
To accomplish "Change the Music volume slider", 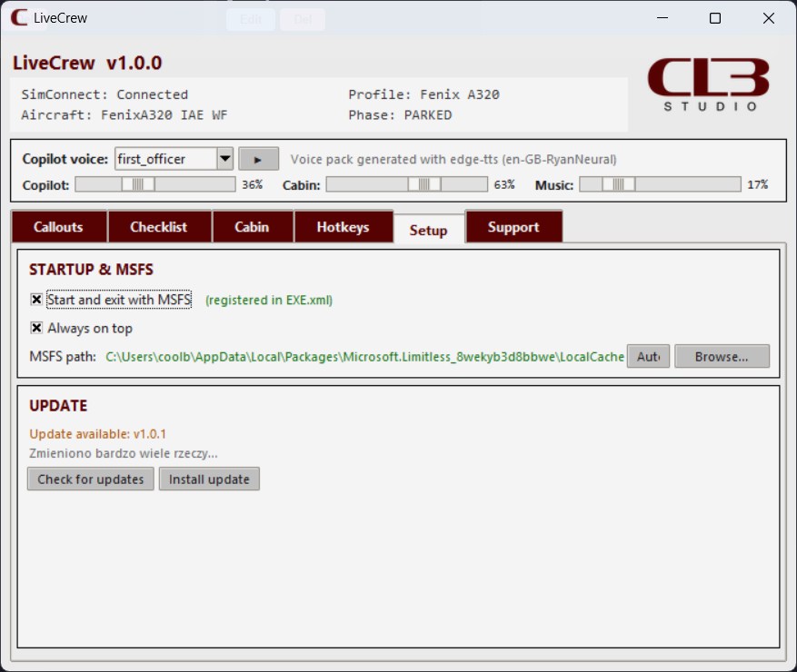I will coord(620,183).
